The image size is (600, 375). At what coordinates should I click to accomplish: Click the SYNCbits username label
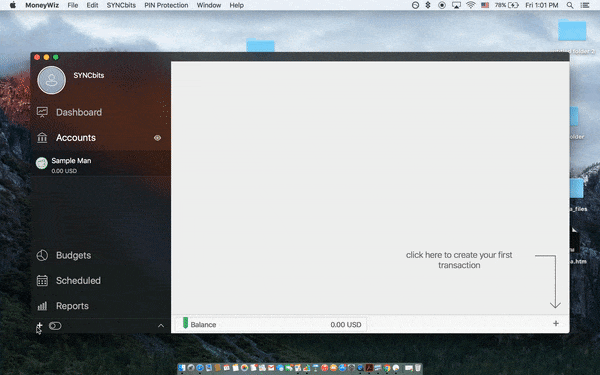click(89, 75)
